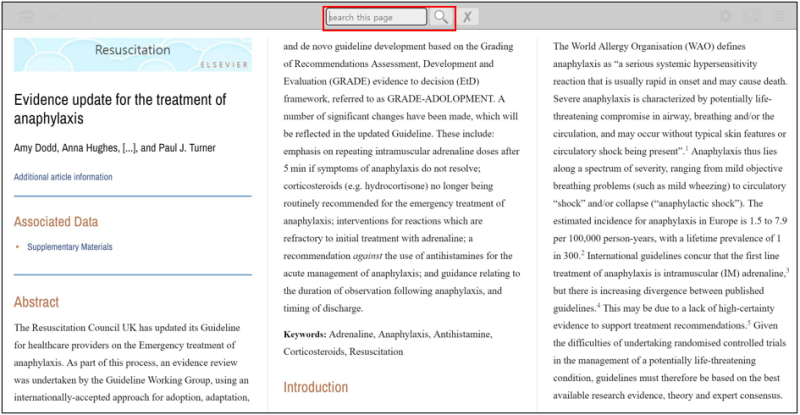Open reference 5 after 'treatment recommendations.'
The width and height of the screenshot is (800, 415).
tap(749, 323)
